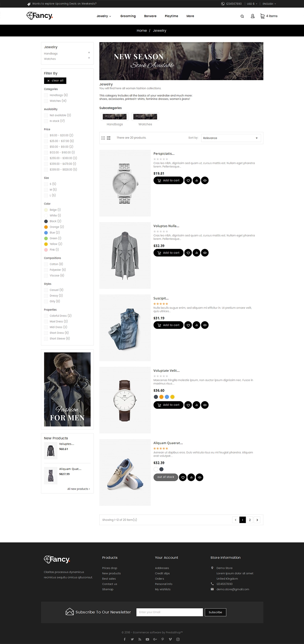Open the shopping cart with 4 items
The height and width of the screenshot is (644, 304).
pos(269,16)
